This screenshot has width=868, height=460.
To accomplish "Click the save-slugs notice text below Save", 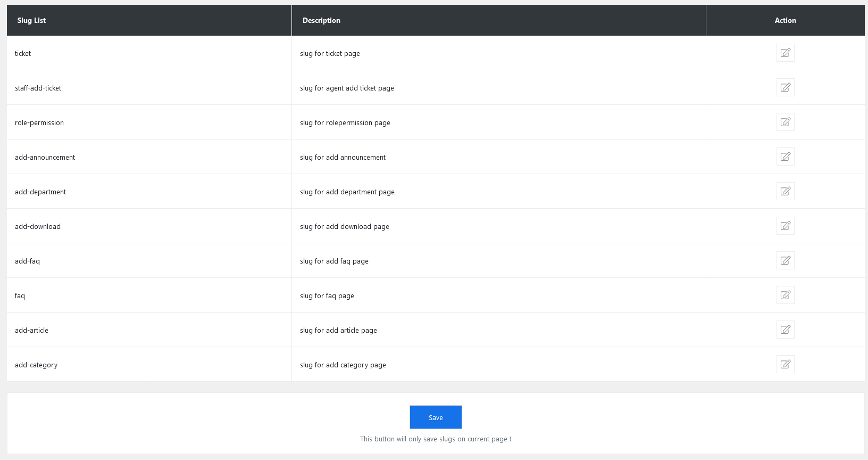I will coord(435,439).
